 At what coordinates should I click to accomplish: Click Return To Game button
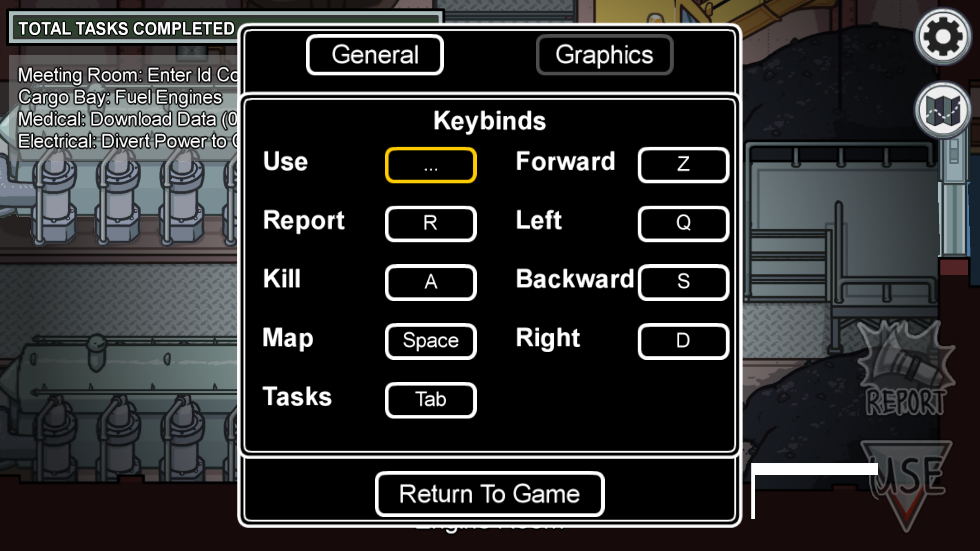[x=489, y=493]
